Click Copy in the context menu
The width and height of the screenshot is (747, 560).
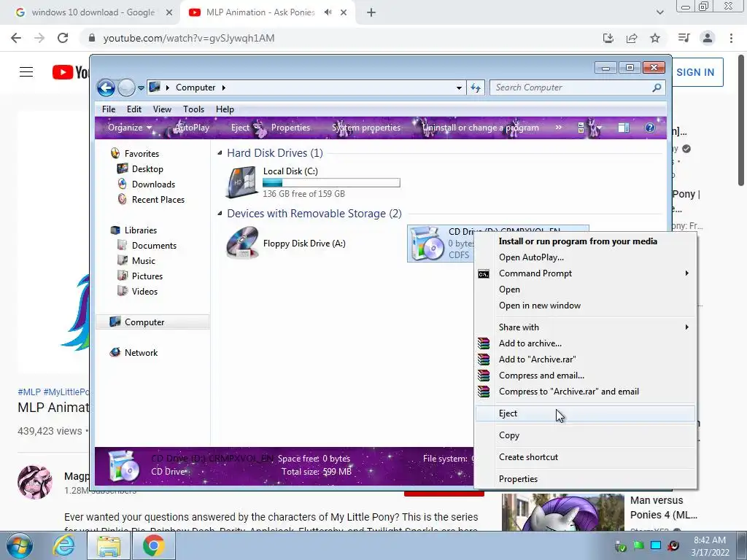pyautogui.click(x=508, y=435)
